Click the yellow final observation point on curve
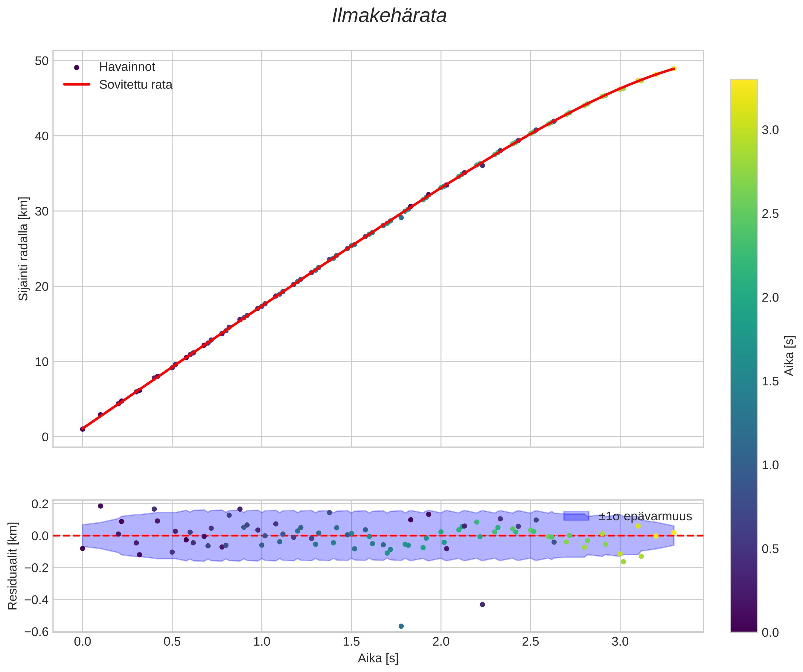This screenshot has height=672, width=803. coord(674,69)
